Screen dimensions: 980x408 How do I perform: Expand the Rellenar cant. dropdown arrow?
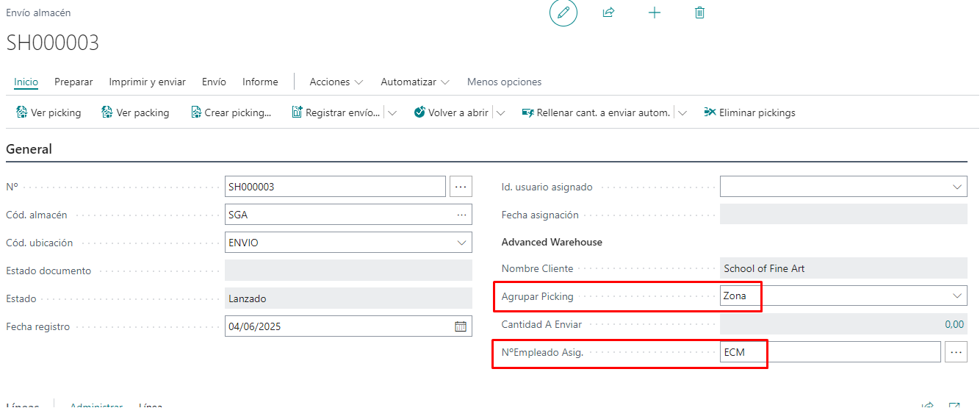(682, 113)
